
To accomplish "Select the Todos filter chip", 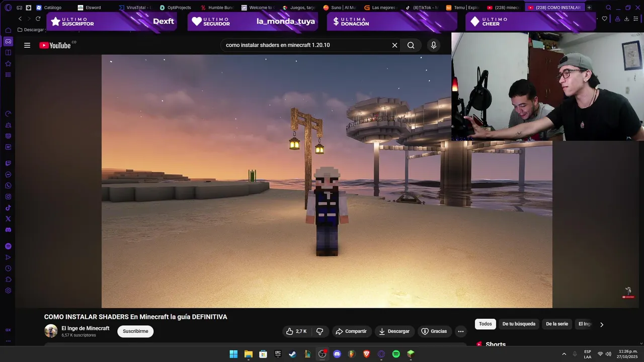I will (x=486, y=324).
